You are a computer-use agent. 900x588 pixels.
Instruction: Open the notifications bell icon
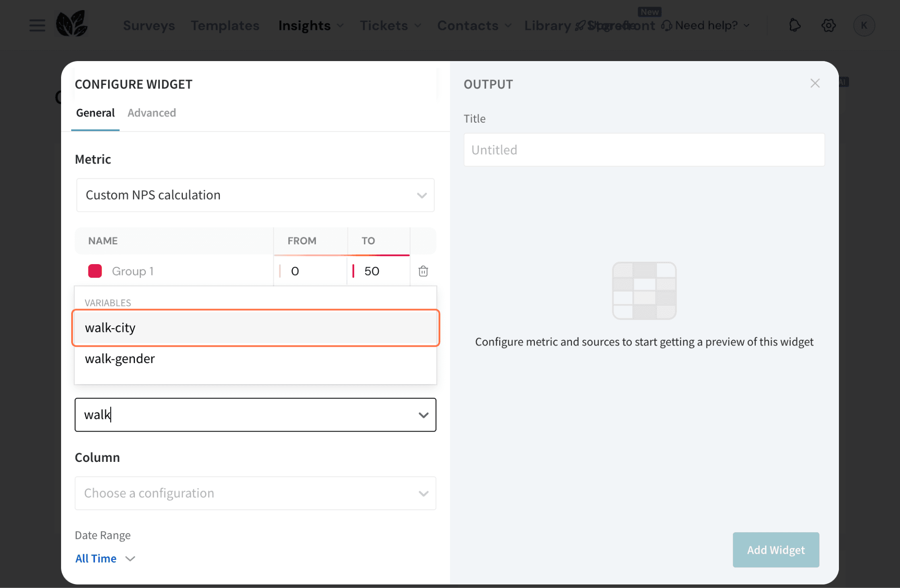pos(795,25)
